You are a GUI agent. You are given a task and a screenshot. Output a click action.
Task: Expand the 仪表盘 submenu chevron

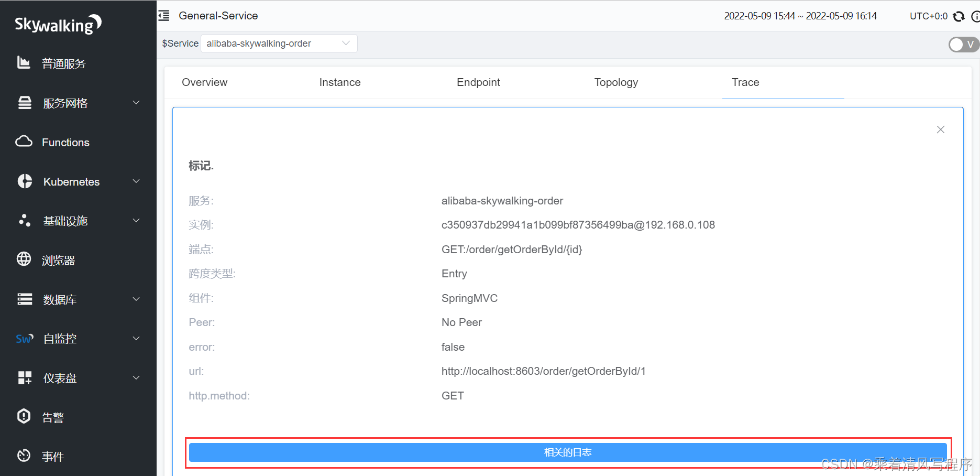pyautogui.click(x=136, y=378)
